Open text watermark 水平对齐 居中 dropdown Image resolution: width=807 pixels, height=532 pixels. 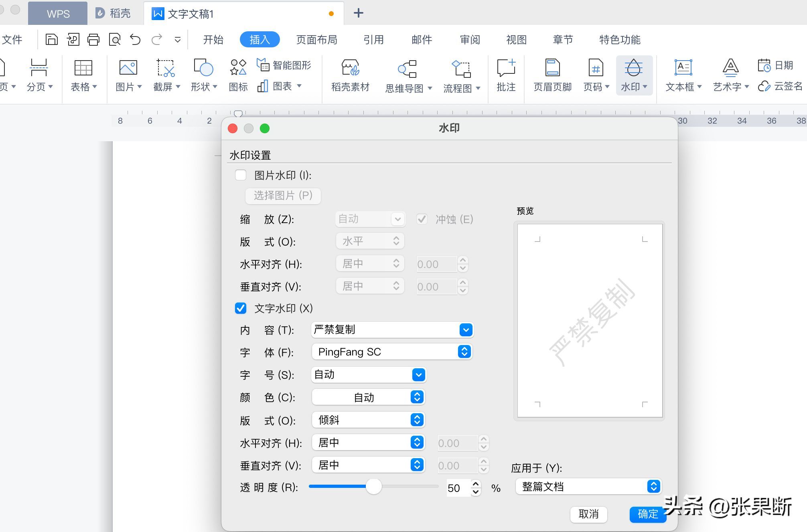point(368,442)
